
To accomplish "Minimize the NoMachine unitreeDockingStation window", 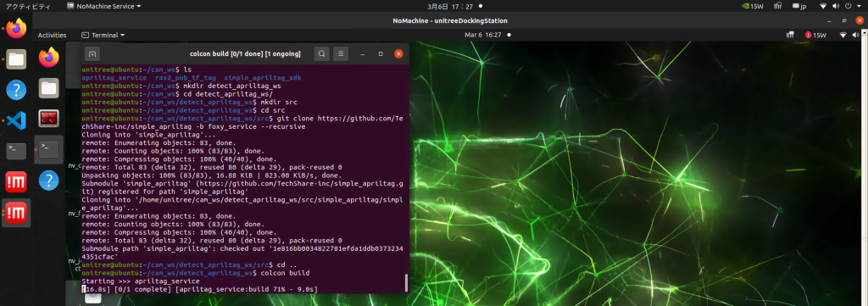I will tap(830, 20).
